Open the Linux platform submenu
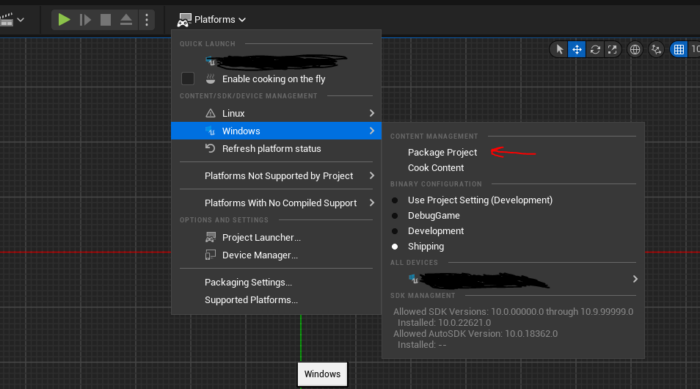700x389 pixels. (x=276, y=113)
